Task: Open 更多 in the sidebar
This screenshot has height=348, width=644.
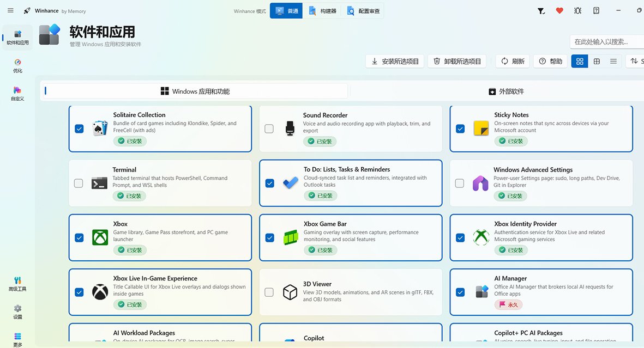Action: pyautogui.click(x=17, y=340)
